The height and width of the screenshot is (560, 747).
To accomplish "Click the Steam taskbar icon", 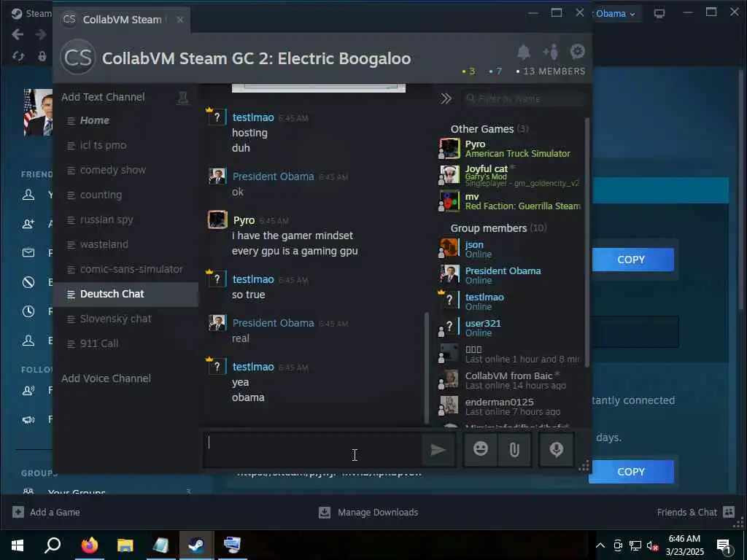I will click(x=196, y=545).
